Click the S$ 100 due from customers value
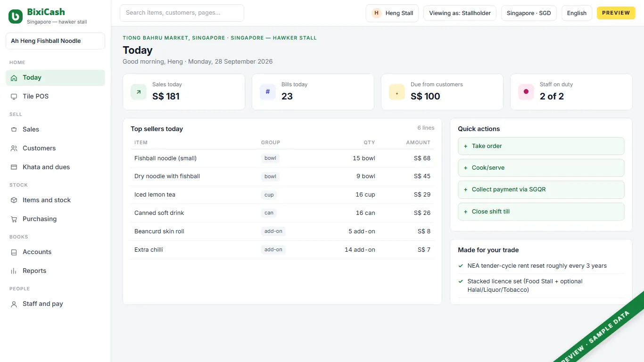644x362 pixels. (425, 96)
